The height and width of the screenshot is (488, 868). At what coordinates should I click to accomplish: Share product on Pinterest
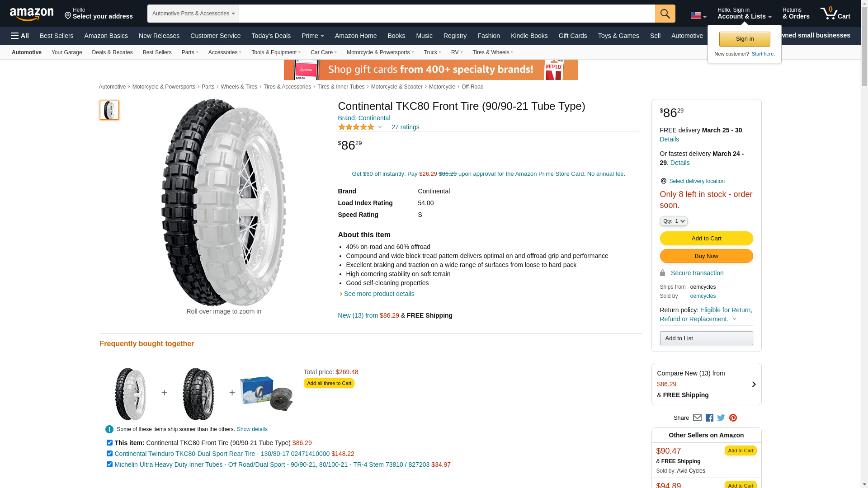click(x=733, y=418)
